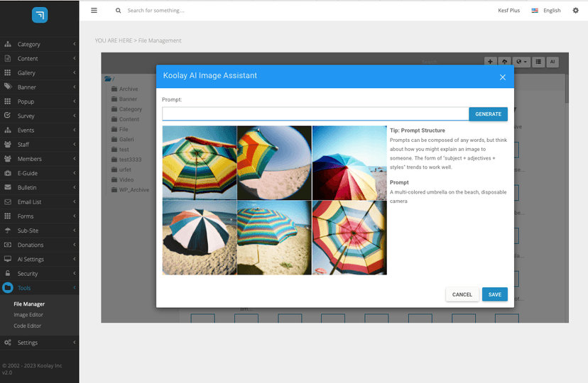Click the Email List envelope icon
Screen dimensions: 588x383
(x=8, y=202)
